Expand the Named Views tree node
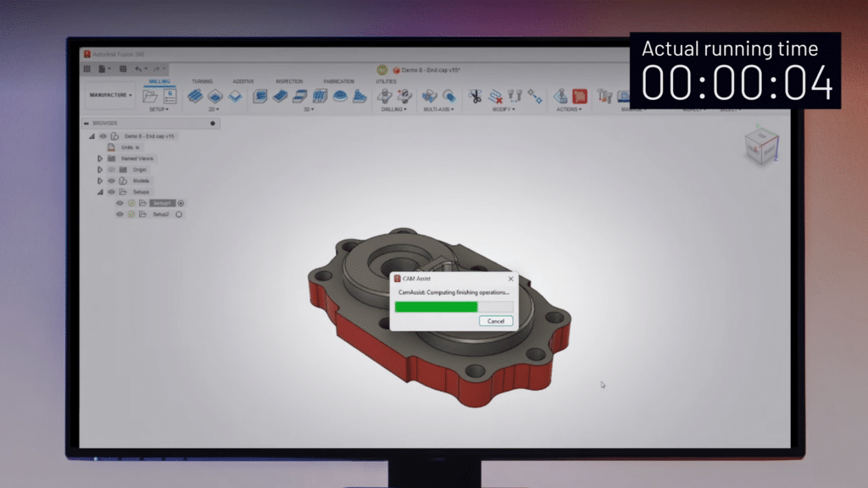 click(100, 158)
